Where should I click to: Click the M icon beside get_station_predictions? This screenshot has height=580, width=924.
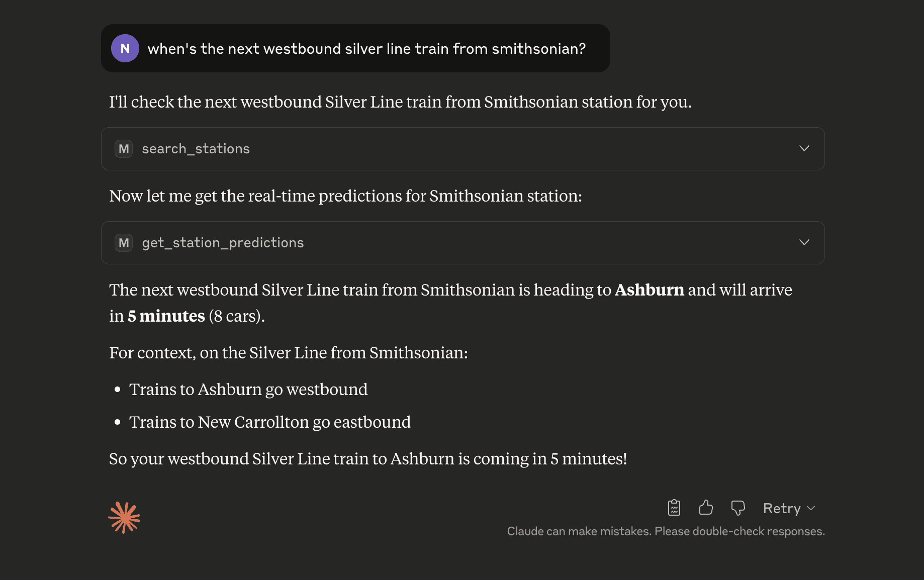click(x=124, y=243)
